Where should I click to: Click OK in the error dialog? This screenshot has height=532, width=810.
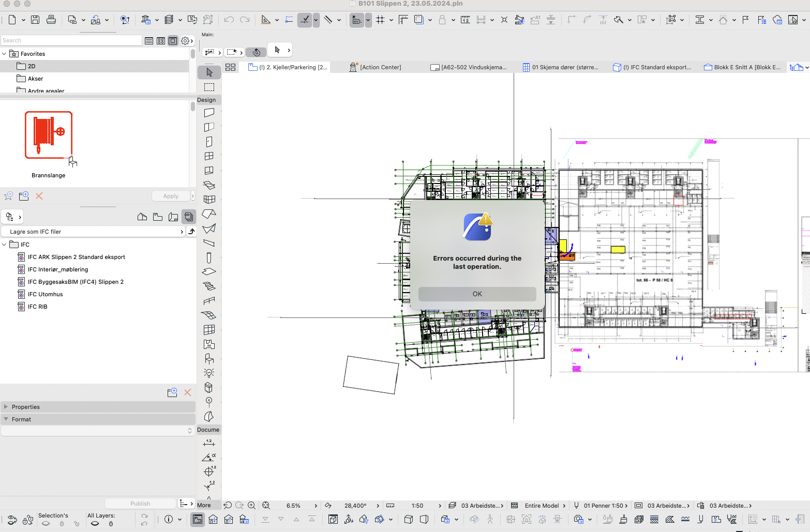477,294
